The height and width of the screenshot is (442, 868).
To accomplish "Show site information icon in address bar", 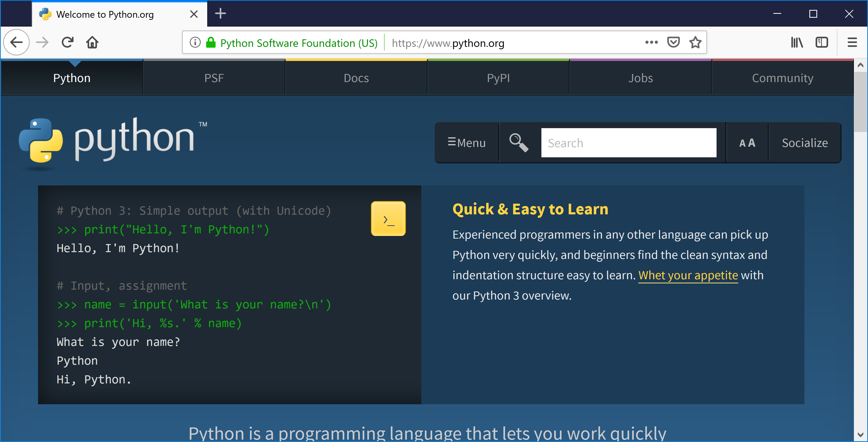I will point(195,42).
